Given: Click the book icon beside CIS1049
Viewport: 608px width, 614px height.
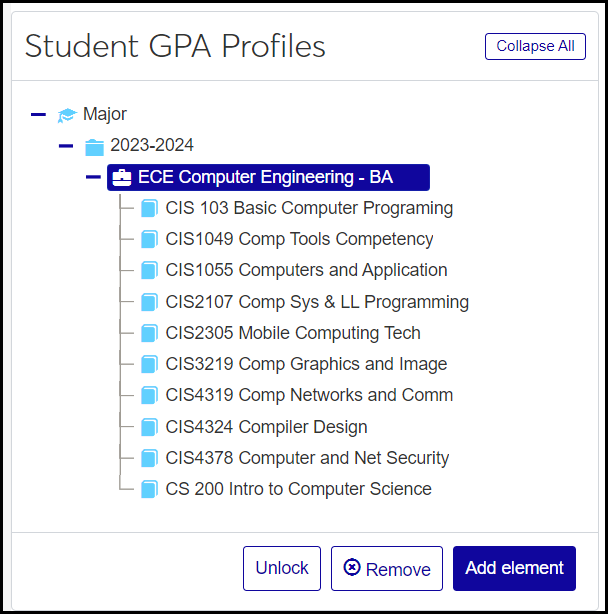Looking at the screenshot, I should click(x=150, y=240).
